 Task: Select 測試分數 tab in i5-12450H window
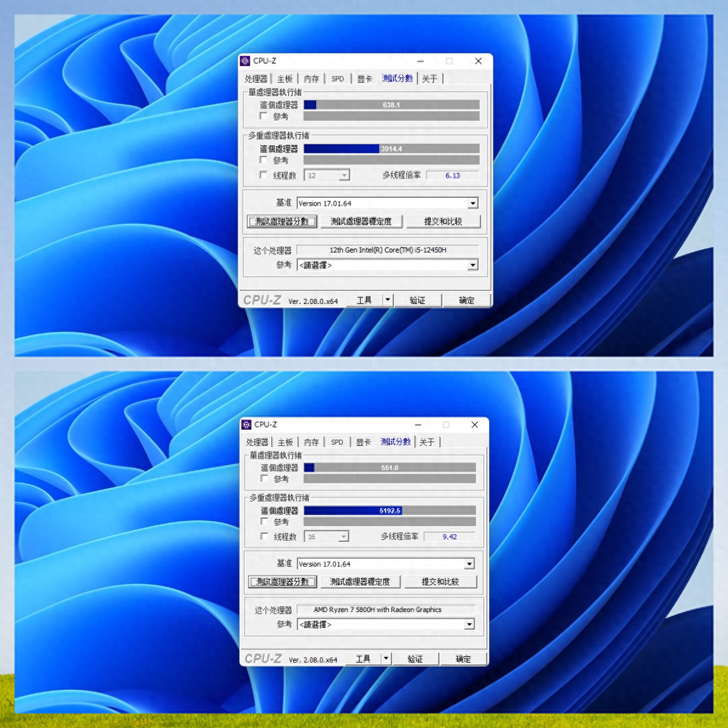pyautogui.click(x=397, y=78)
